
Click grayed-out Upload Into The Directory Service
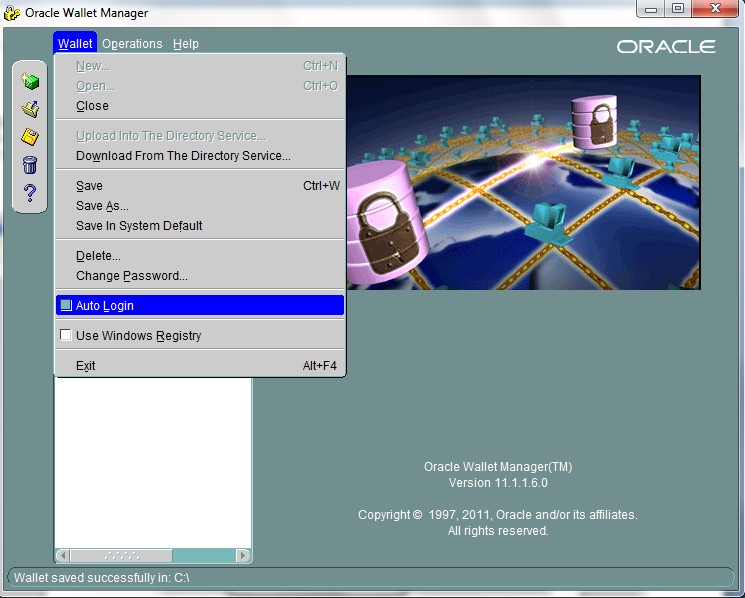pos(200,136)
